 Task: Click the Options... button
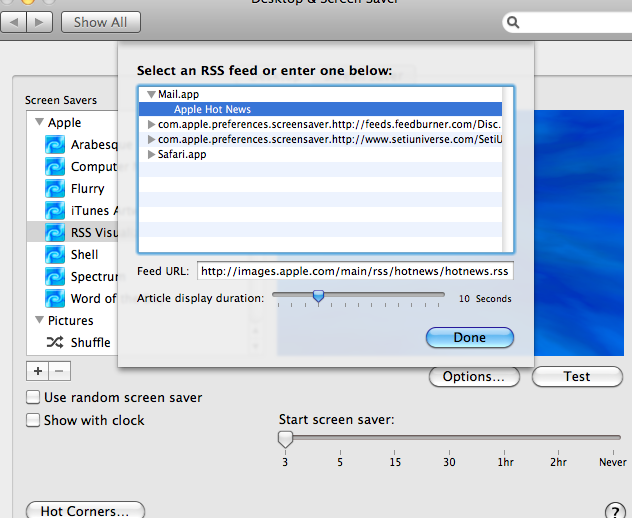pyautogui.click(x=474, y=377)
